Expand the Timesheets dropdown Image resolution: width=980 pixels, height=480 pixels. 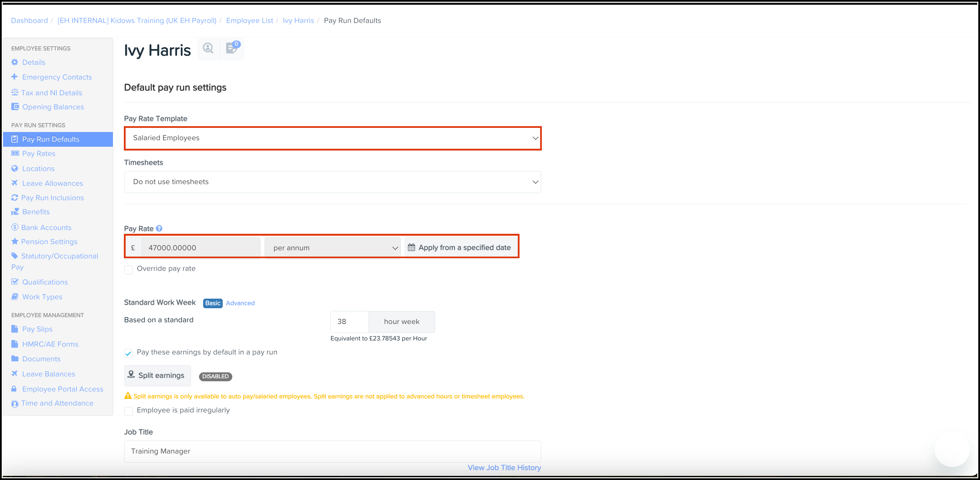332,182
